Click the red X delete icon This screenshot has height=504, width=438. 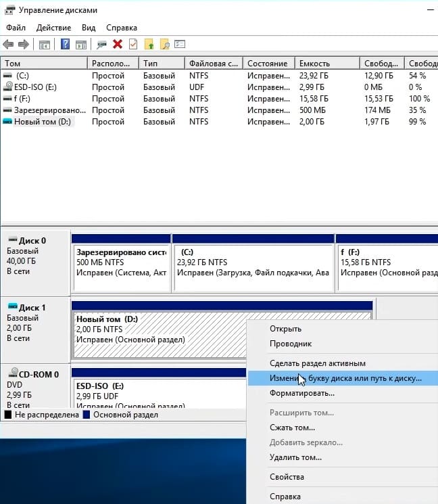[118, 44]
